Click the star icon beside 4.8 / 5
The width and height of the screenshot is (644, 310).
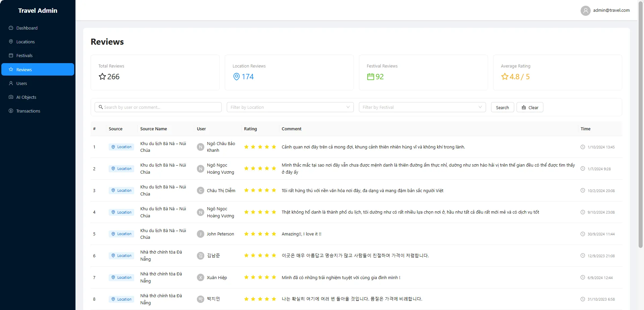click(505, 77)
